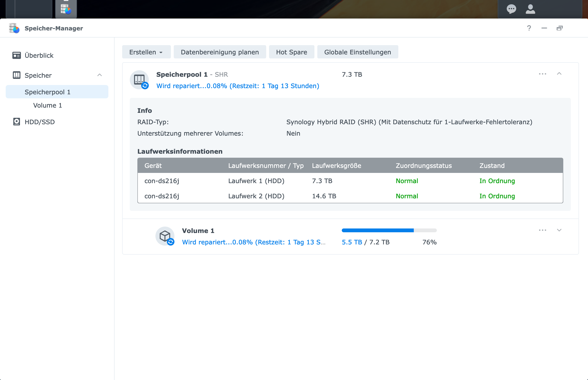Open the notifications chat bubble icon

click(x=511, y=9)
